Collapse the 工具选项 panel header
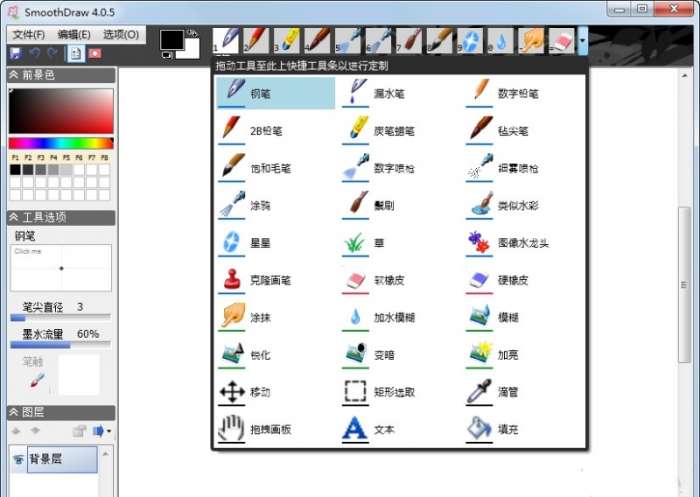This screenshot has width=700, height=497. pos(61,217)
